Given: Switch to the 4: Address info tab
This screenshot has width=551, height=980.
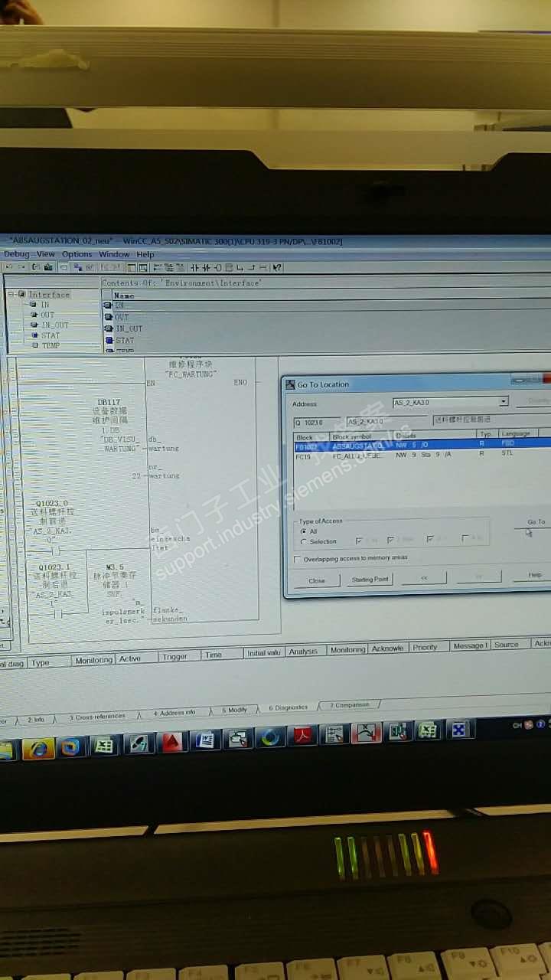Looking at the screenshot, I should coord(174,713).
